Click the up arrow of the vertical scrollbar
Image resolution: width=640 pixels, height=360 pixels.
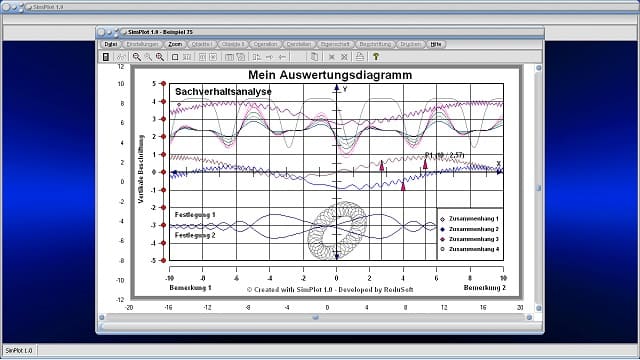pyautogui.click(x=538, y=68)
